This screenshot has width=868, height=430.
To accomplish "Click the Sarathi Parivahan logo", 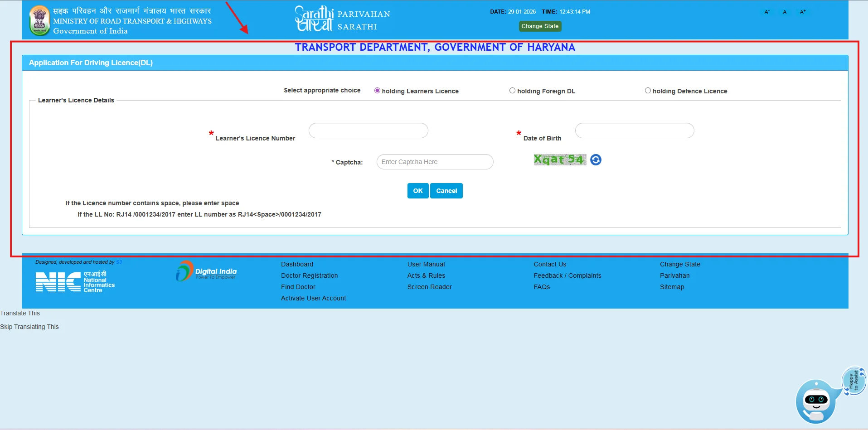I will (x=342, y=20).
